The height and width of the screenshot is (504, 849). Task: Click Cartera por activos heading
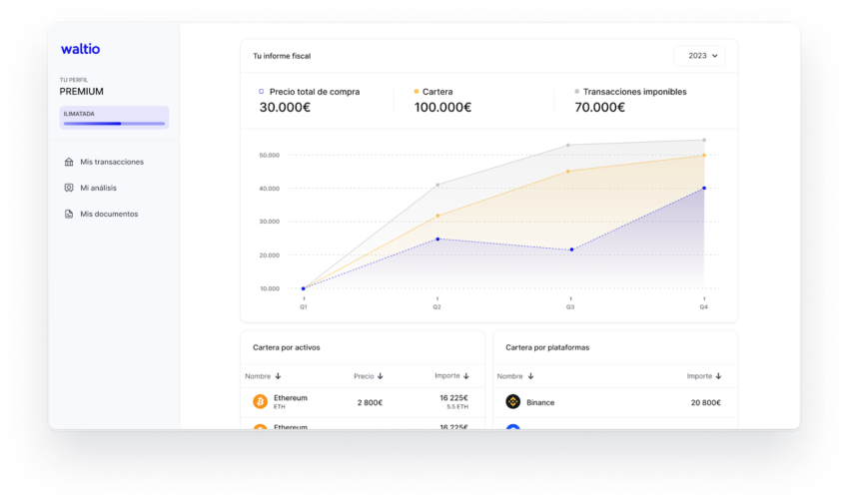[287, 347]
